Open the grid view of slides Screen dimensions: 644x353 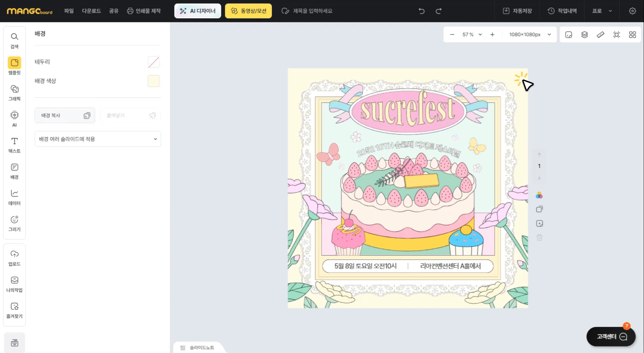point(632,35)
